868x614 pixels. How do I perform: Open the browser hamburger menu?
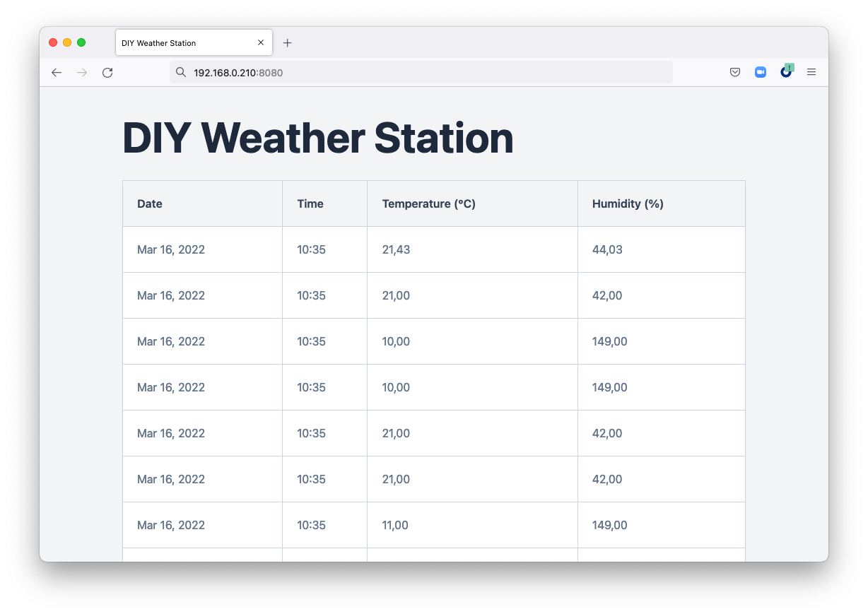pos(811,72)
